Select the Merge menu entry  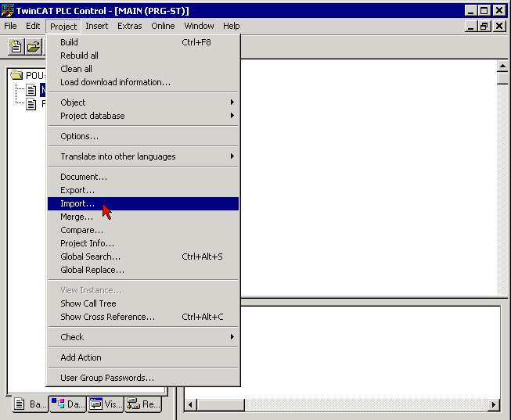click(143, 217)
